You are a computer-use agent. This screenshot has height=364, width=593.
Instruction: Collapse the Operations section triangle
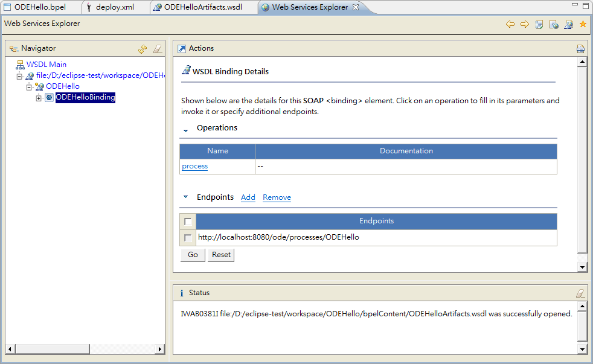tap(186, 130)
